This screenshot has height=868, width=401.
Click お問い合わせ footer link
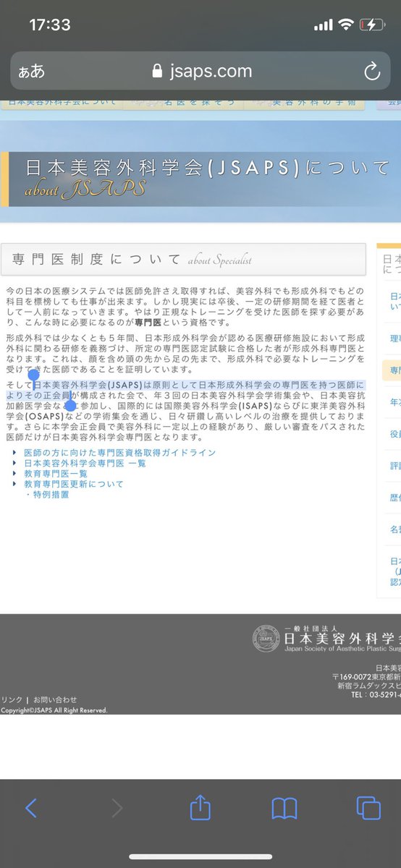tap(55, 699)
